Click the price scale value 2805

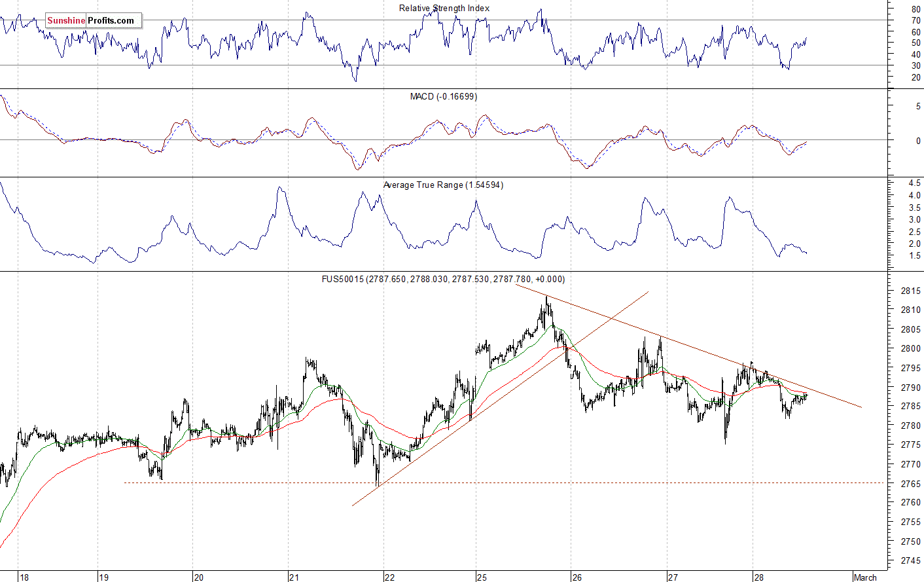(911, 329)
